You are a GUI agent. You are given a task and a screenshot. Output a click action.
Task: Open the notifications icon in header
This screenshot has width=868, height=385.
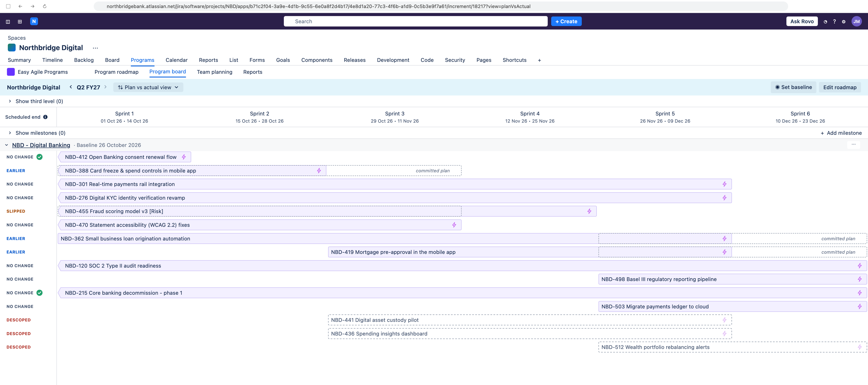(825, 21)
